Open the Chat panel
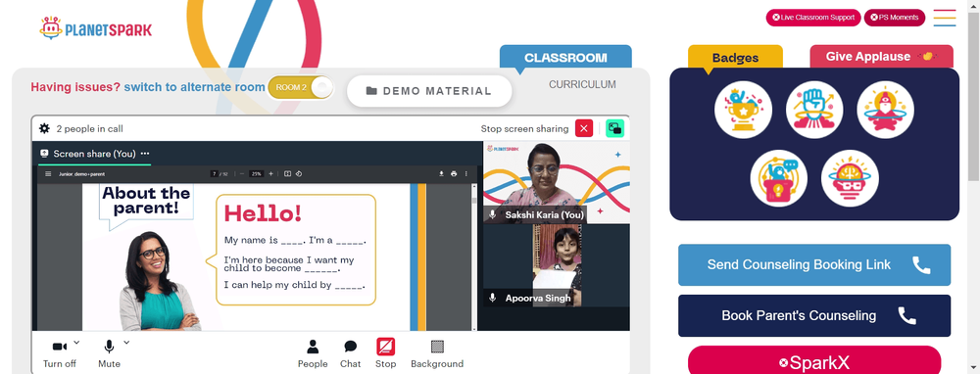Screen dimensions: 980x374 tap(350, 353)
